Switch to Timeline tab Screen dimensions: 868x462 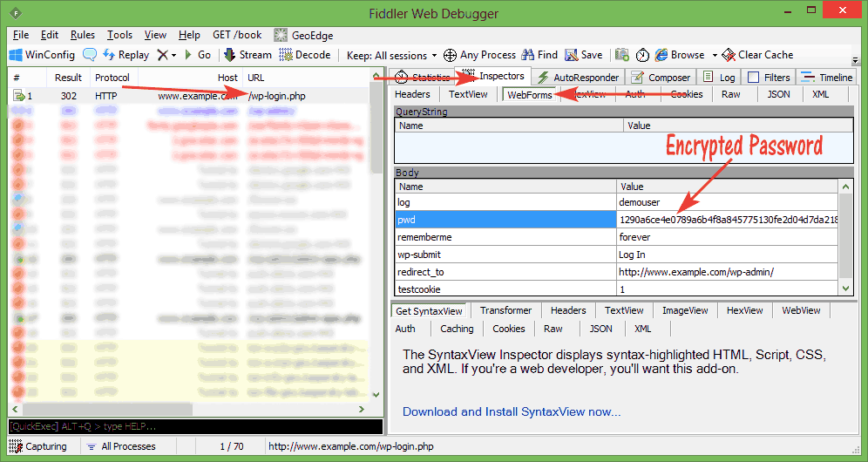click(x=827, y=77)
